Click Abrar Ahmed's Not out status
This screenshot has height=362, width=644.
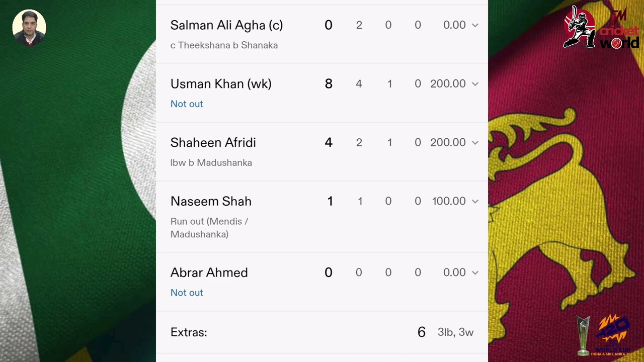click(x=187, y=293)
